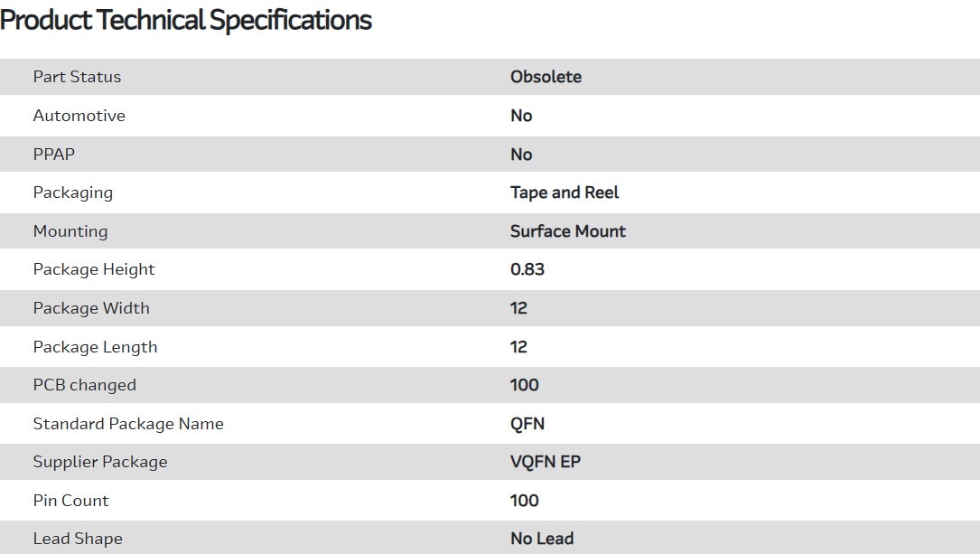This screenshot has height=554, width=980.
Task: Click the Obsolete status value
Action: (x=546, y=77)
